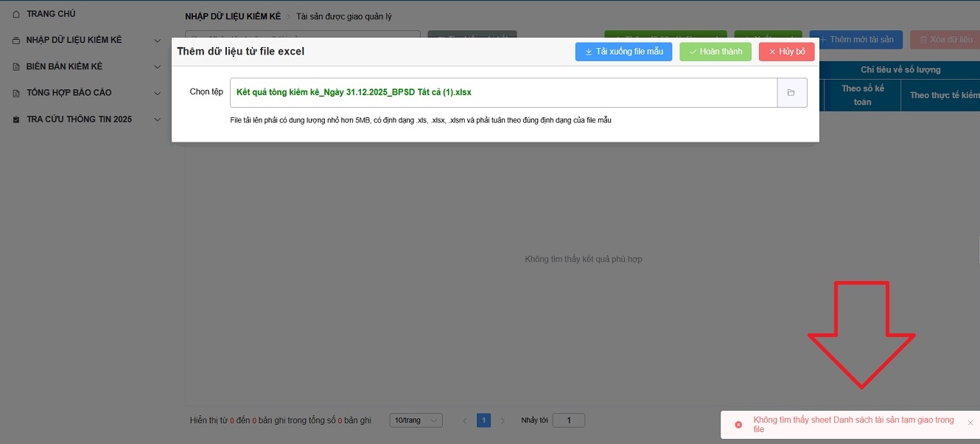Expand the BIÊN BẢN KIỂM KÊ chevron
The width and height of the screenshot is (980, 444).
pyautogui.click(x=157, y=67)
